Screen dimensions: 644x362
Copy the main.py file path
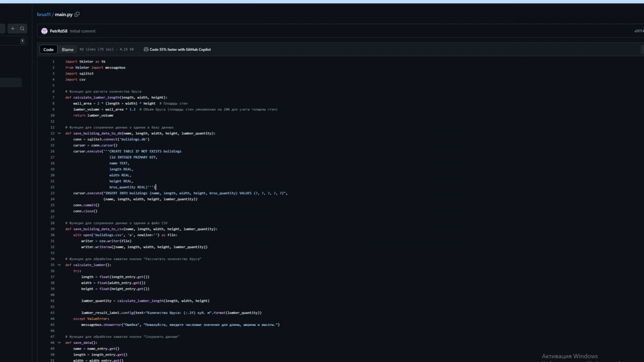tap(77, 14)
